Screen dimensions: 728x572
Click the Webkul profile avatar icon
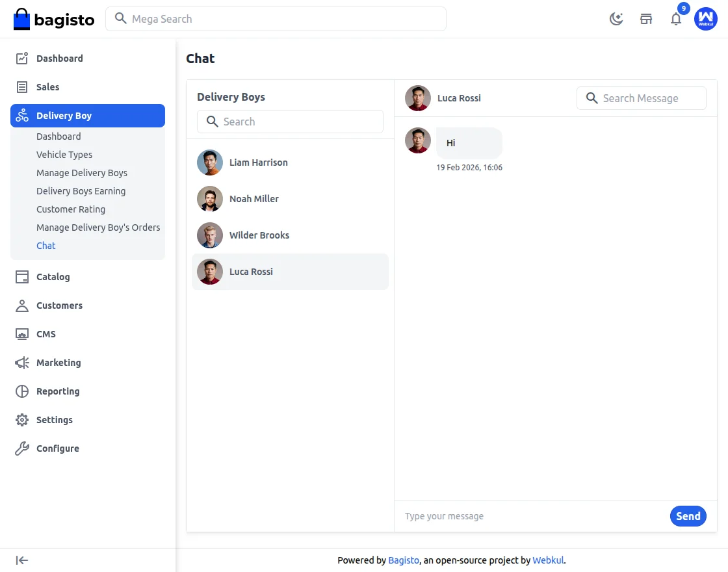click(x=706, y=19)
